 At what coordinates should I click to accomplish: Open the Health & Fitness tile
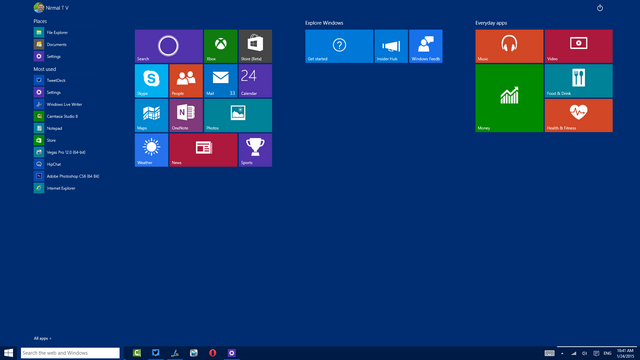[578, 116]
